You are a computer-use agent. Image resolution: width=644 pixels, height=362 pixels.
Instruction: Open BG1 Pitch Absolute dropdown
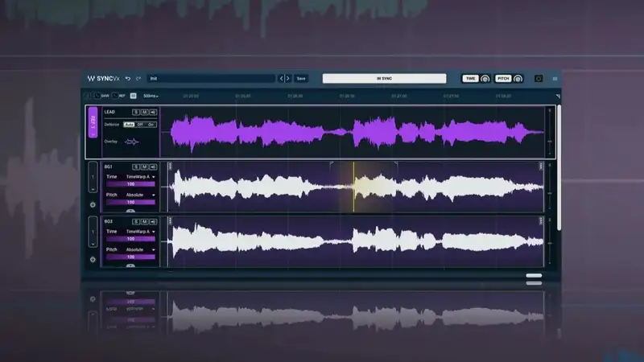(140, 195)
